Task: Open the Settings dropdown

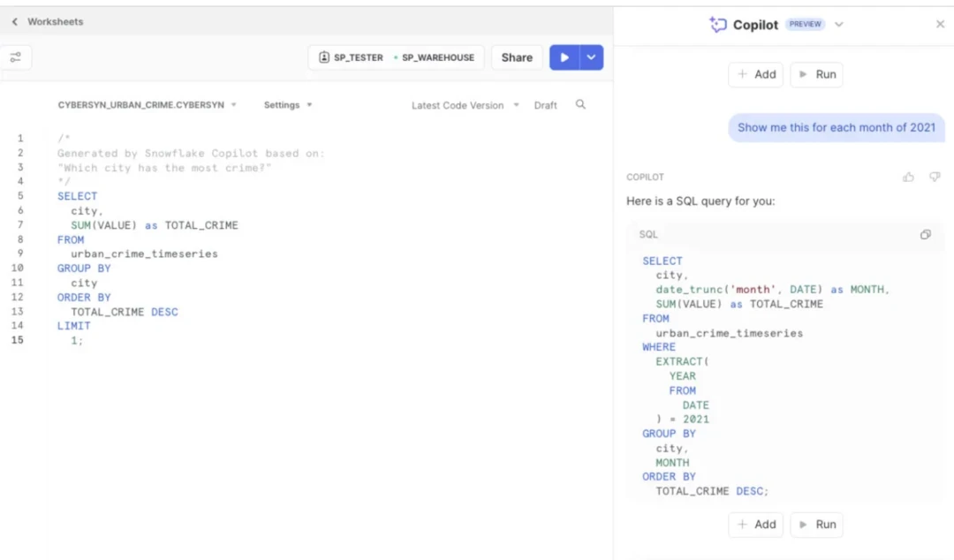Action: coord(288,105)
